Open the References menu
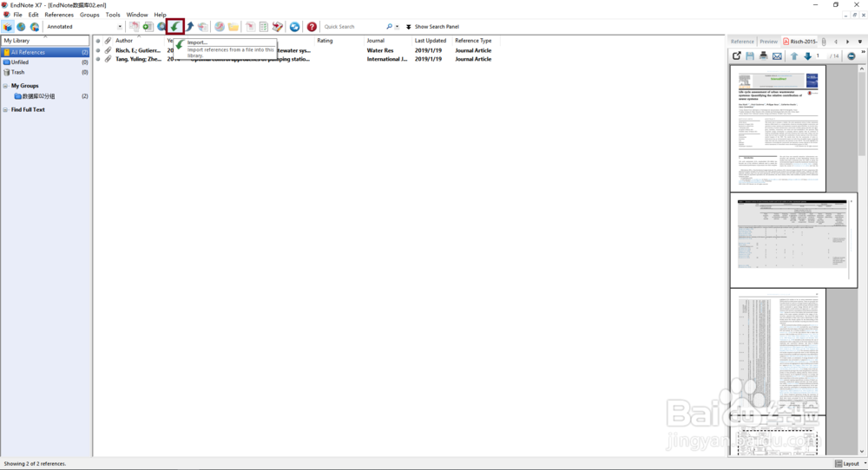 [59, 15]
